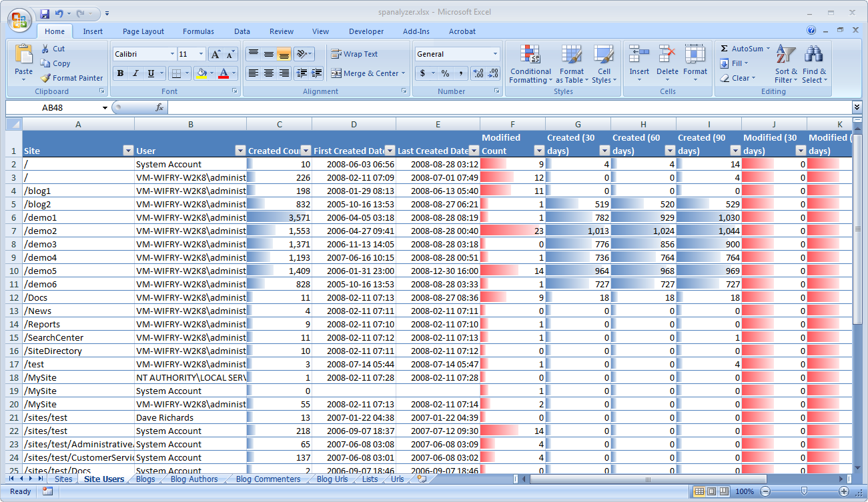Click the font color red swatch button

click(224, 73)
